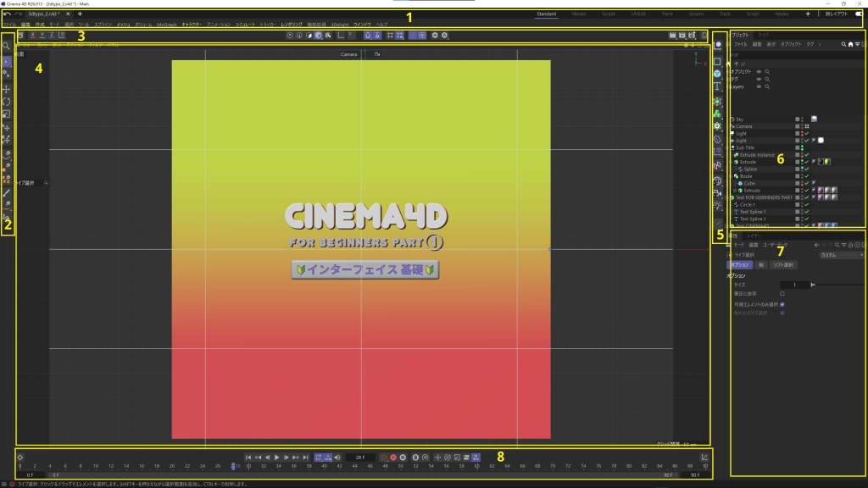Click the Redo arrow icon
The height and width of the screenshot is (488, 868).
coord(19,14)
